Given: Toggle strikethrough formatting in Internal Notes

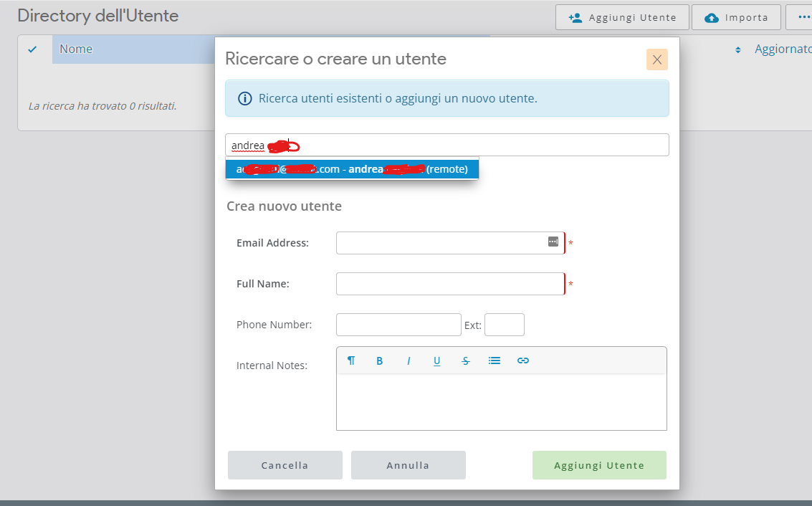Looking at the screenshot, I should pos(466,361).
